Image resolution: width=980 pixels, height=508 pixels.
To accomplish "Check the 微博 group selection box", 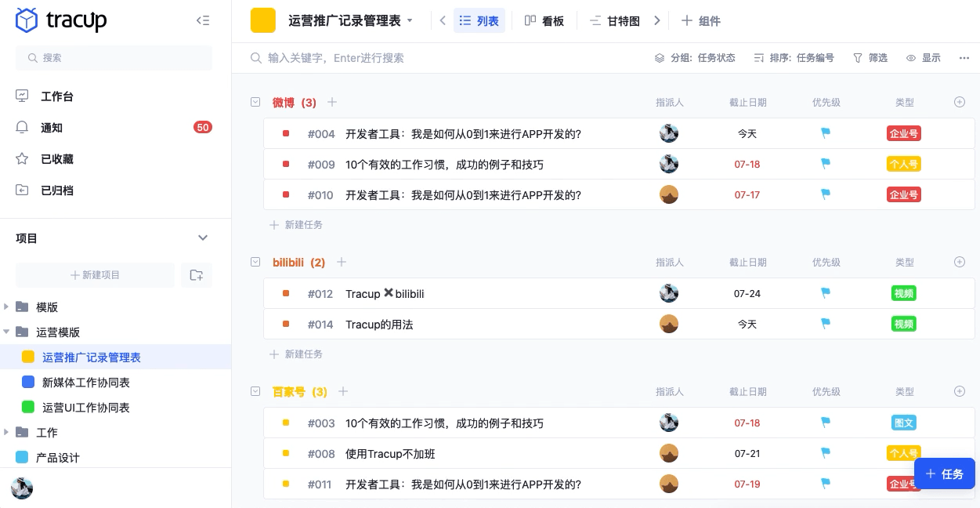I will tap(255, 102).
